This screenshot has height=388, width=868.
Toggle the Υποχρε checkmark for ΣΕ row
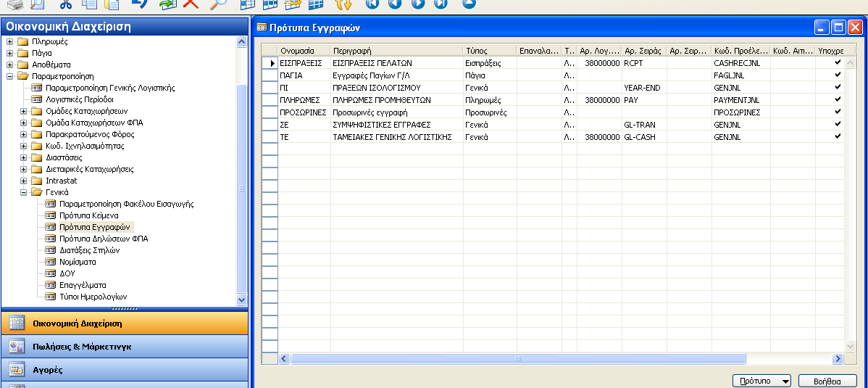click(x=838, y=123)
